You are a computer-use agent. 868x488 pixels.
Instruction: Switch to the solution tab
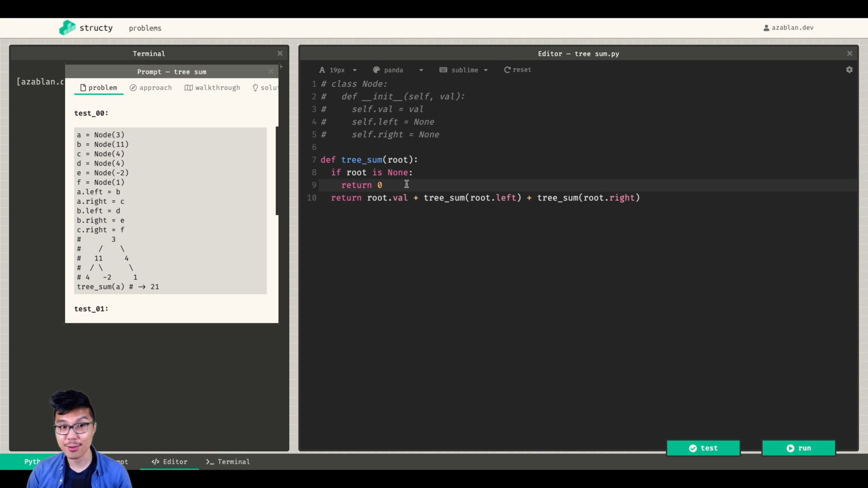(x=265, y=88)
